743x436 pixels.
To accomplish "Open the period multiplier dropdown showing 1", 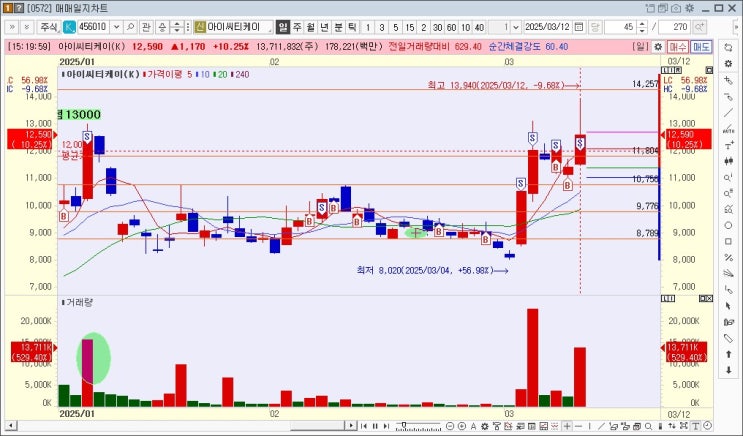I will pos(516,27).
